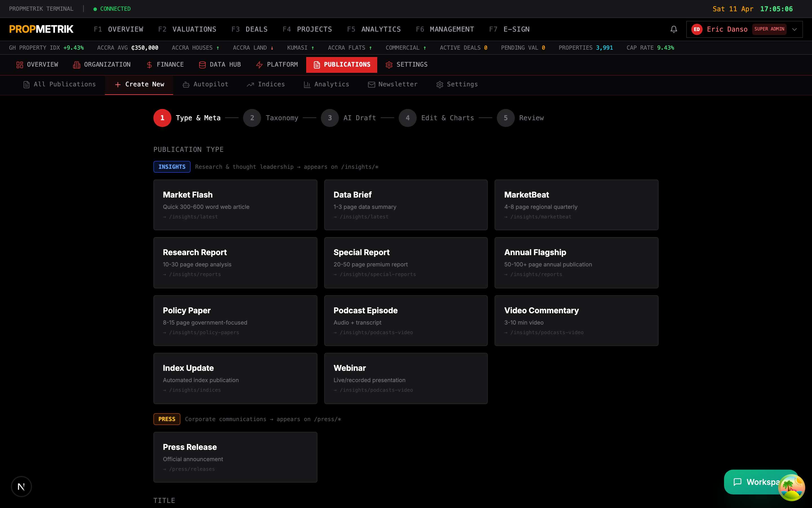Open the Autopilot robot sub-tab
Viewport: 812px width, 508px height.
click(205, 84)
